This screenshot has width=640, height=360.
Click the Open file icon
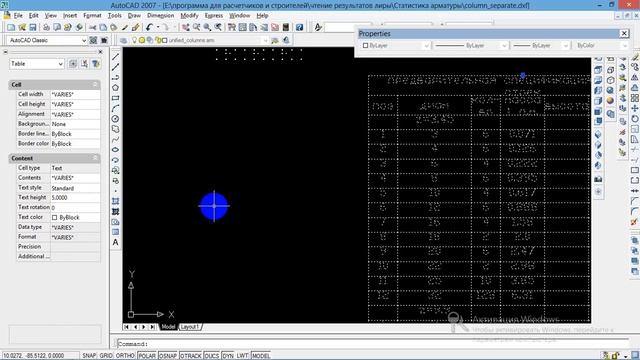click(x=22, y=27)
